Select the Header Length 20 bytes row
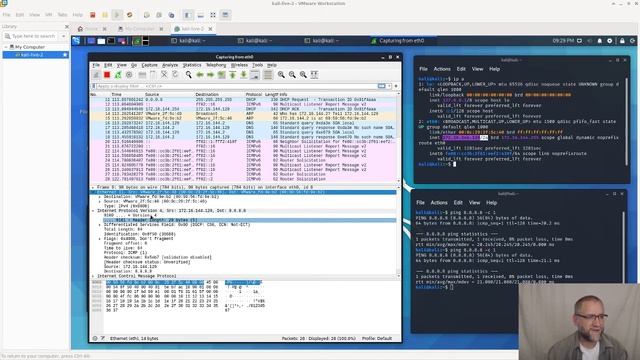The height and width of the screenshot is (360, 640). (249, 220)
